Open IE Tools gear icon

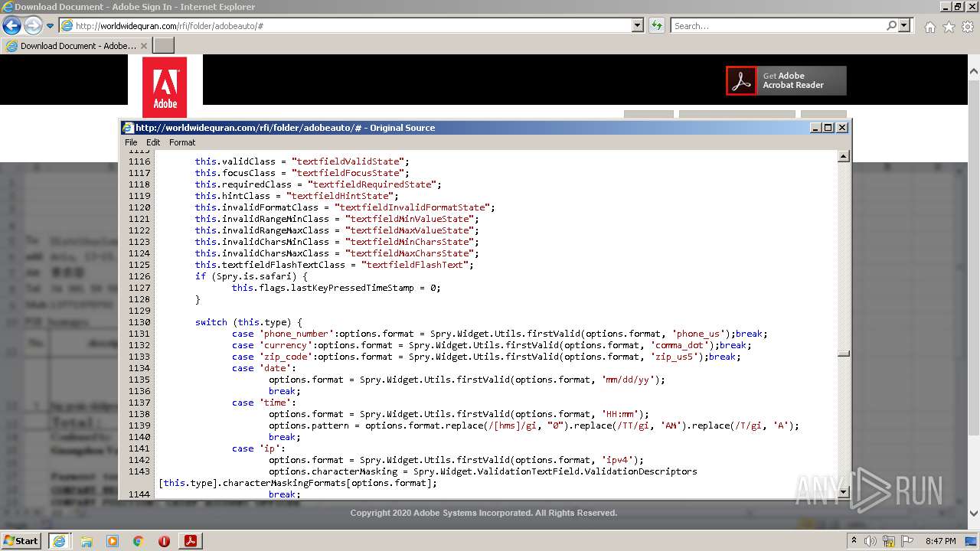tap(967, 27)
